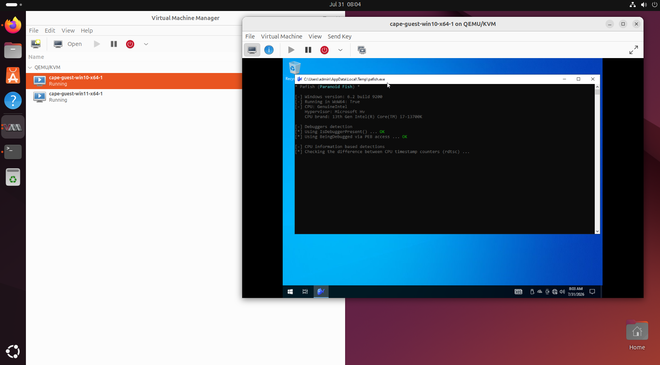
Task: Click the Name column header
Action: click(x=36, y=57)
